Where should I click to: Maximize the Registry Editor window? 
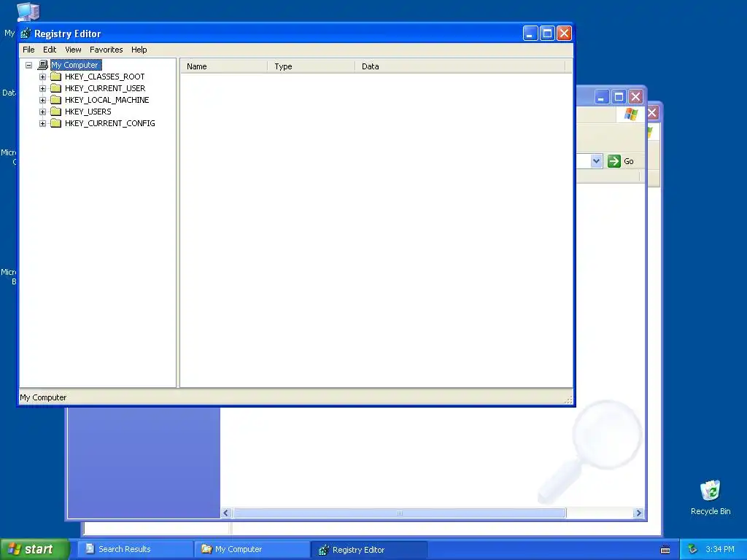tap(547, 34)
